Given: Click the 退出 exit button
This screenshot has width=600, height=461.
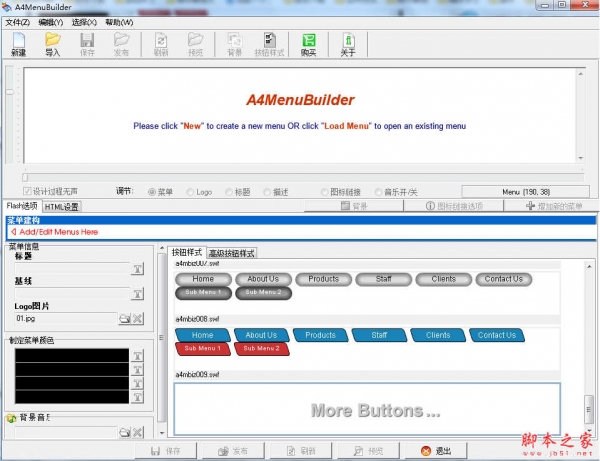Looking at the screenshot, I should point(436,451).
